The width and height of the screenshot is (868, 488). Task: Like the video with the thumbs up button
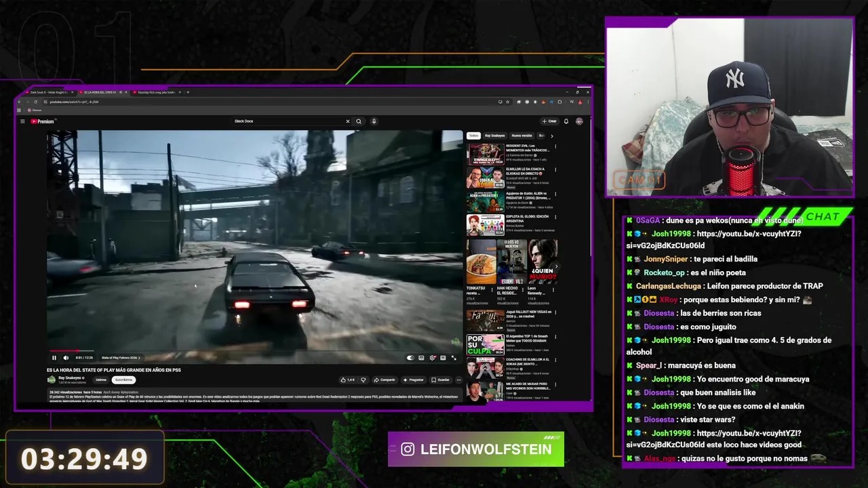click(348, 380)
